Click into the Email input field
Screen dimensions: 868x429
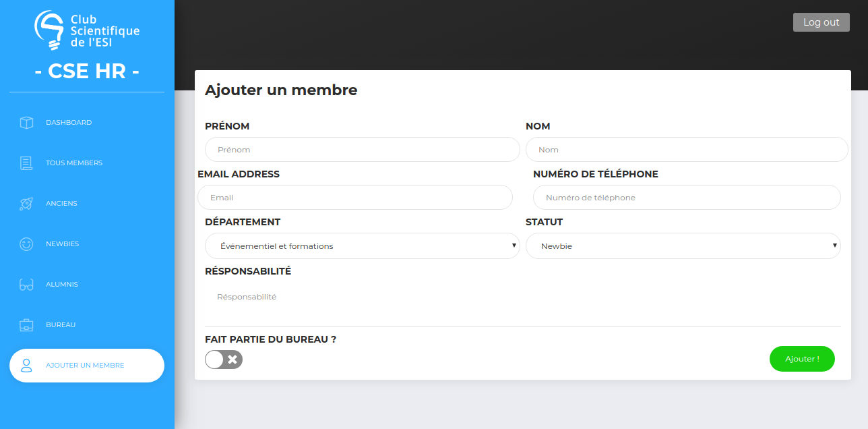click(355, 198)
